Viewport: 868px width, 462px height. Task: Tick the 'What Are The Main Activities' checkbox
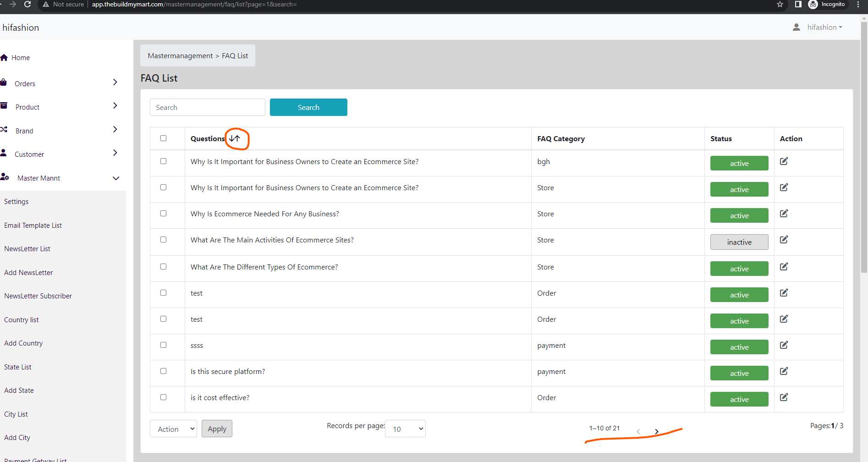[x=163, y=240]
